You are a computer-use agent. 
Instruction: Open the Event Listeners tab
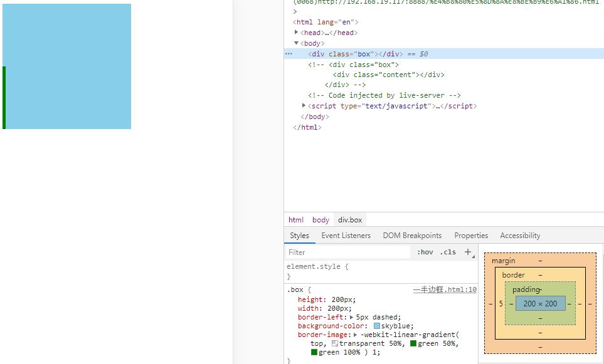coord(346,236)
